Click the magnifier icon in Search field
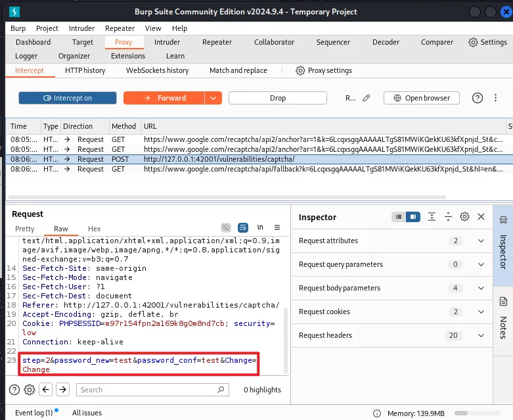This screenshot has height=420, width=513. click(x=221, y=390)
